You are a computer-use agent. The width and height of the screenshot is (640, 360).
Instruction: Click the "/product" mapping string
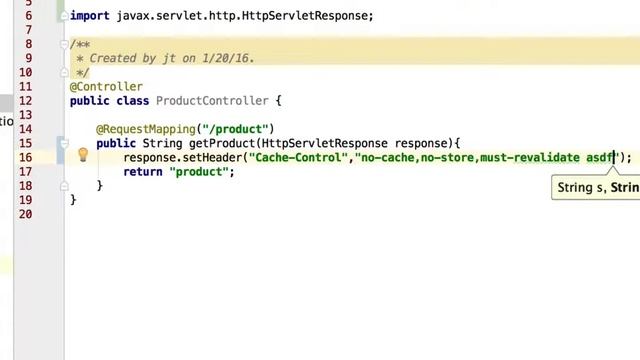point(236,129)
